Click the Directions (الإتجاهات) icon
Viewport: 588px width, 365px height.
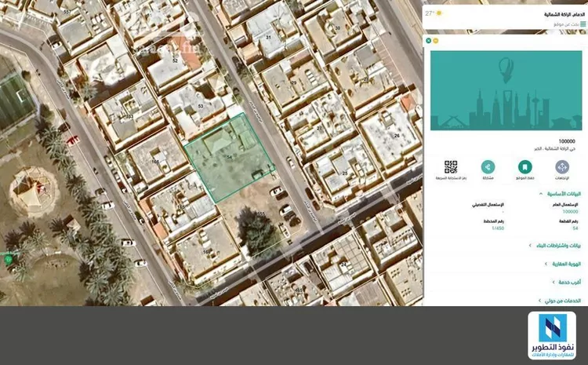[x=561, y=167]
